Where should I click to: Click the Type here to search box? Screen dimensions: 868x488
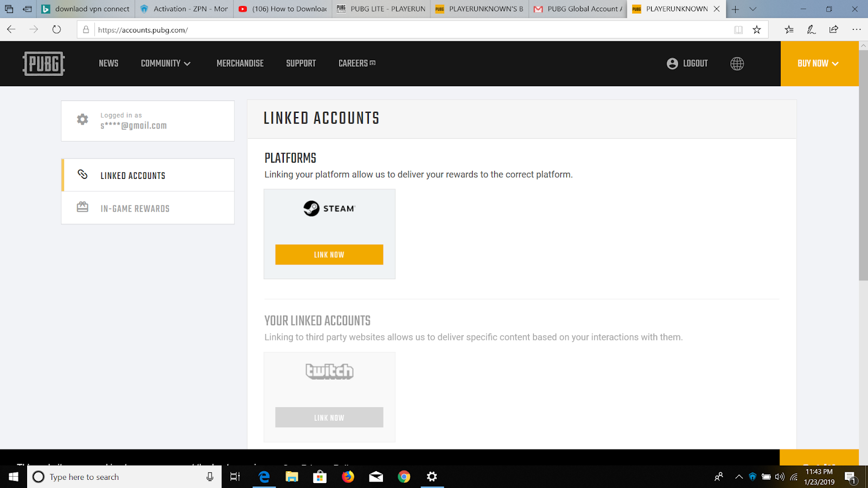click(x=124, y=477)
